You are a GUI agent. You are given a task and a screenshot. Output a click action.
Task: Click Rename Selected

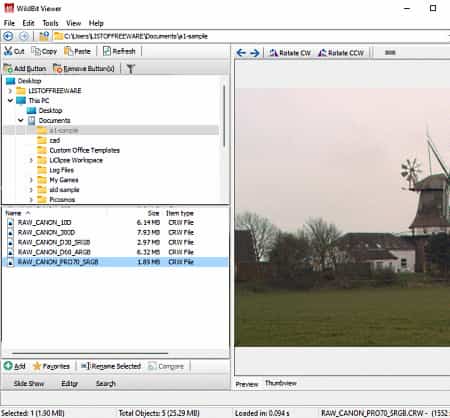coord(111,366)
